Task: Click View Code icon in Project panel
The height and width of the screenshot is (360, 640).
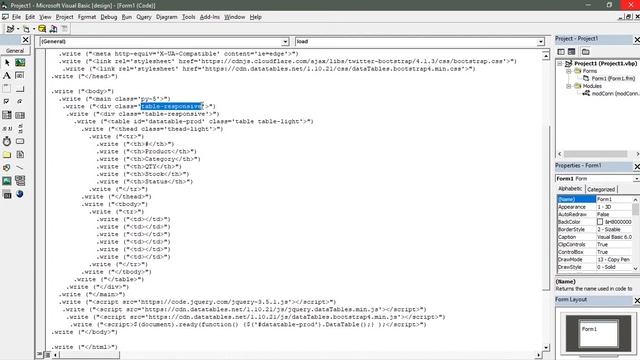Action: [x=561, y=52]
